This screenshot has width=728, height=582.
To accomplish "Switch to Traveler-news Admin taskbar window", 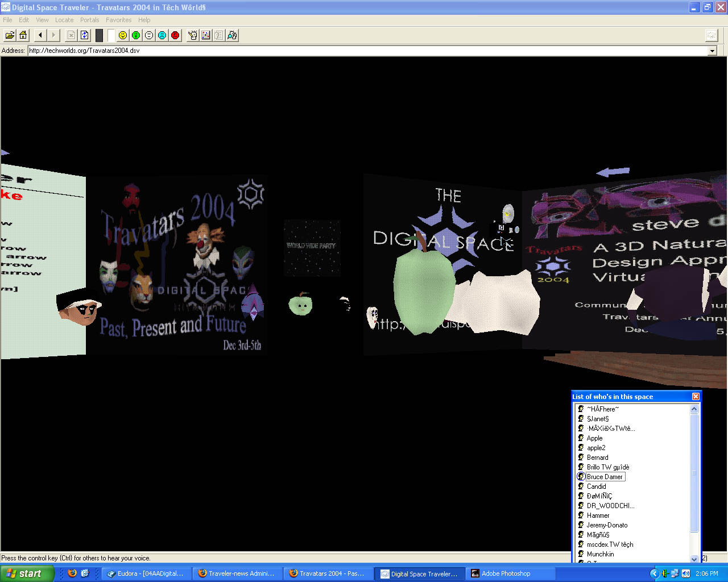I will coord(236,573).
